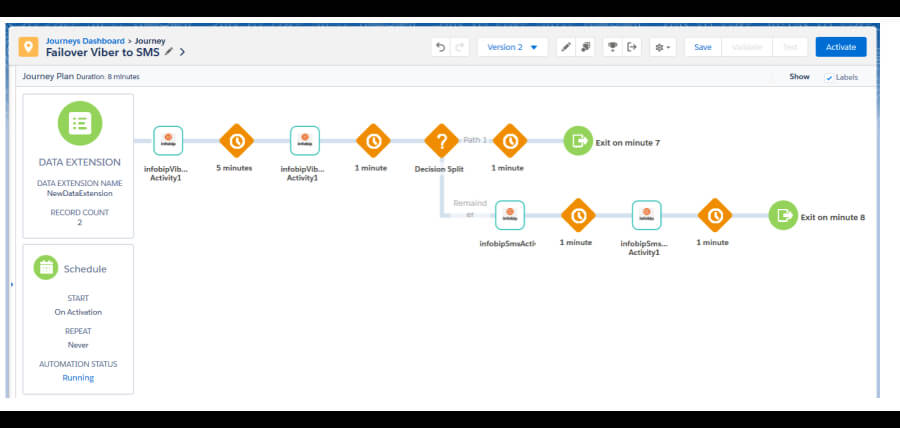Select the infobipSmsActivity node on the Remainder path
This screenshot has width=900, height=428.
click(x=509, y=215)
